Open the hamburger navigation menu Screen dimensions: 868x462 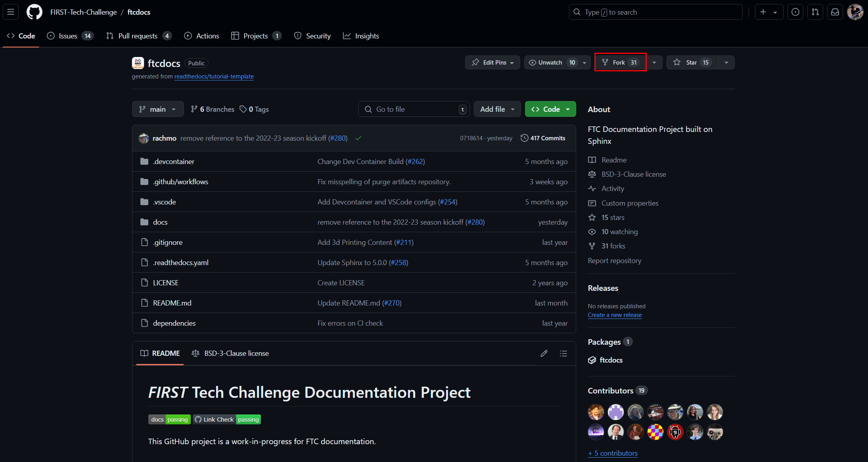pos(11,12)
